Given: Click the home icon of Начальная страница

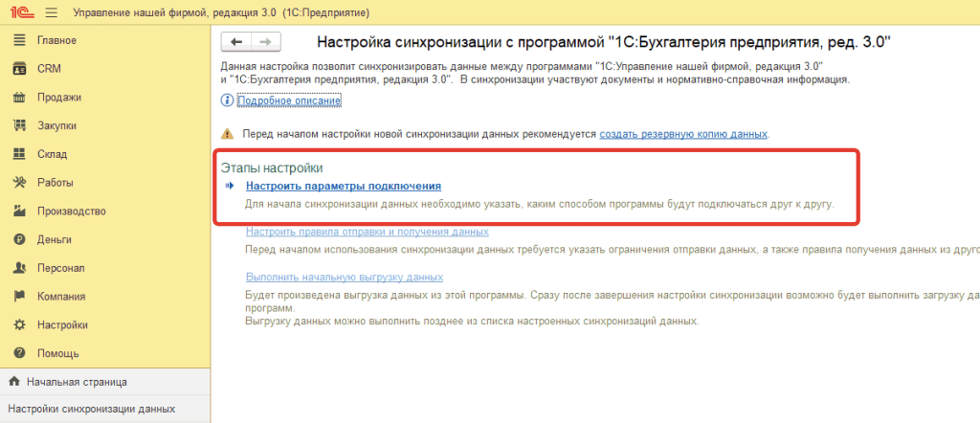Looking at the screenshot, I should click(14, 381).
